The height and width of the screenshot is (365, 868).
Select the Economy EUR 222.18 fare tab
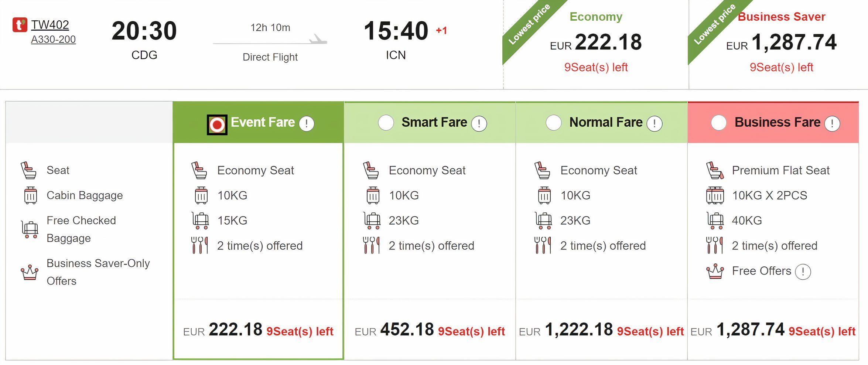click(596, 42)
